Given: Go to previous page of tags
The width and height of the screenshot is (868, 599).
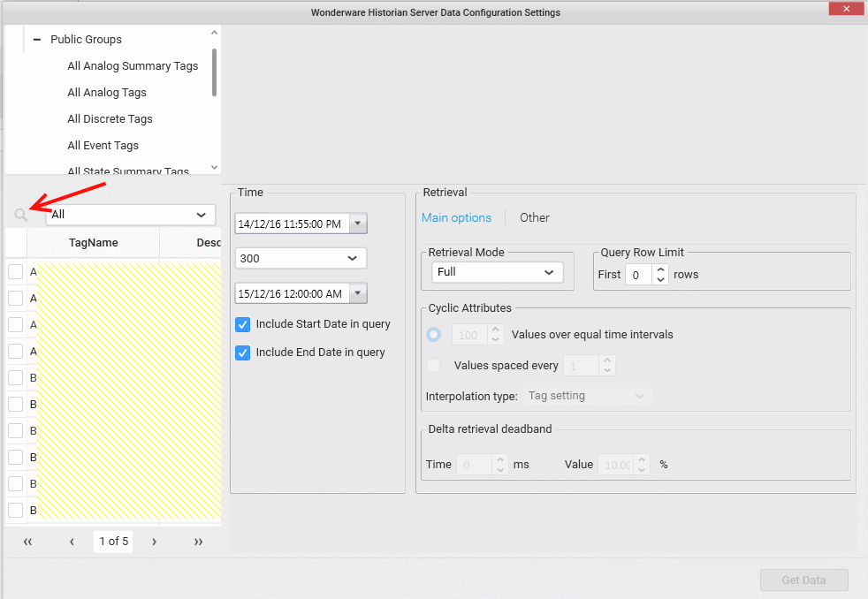Looking at the screenshot, I should tap(72, 542).
